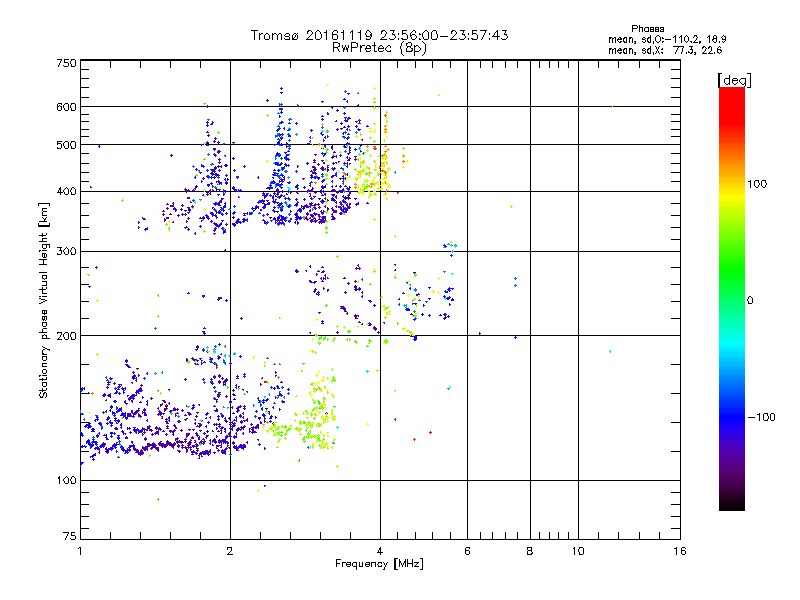This screenshot has height=600, width=800.
Task: Click the x-axis "8" tick label
Action: (530, 551)
